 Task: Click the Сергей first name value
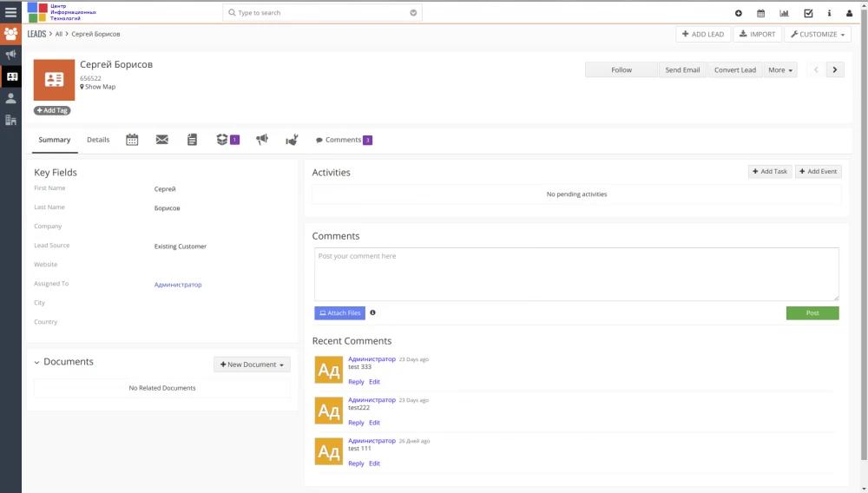point(164,188)
